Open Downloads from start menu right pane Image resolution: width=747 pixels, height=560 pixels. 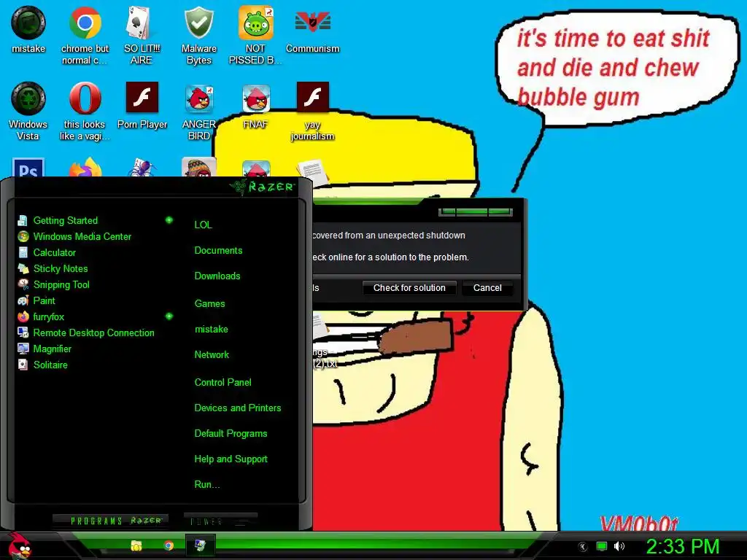217,276
